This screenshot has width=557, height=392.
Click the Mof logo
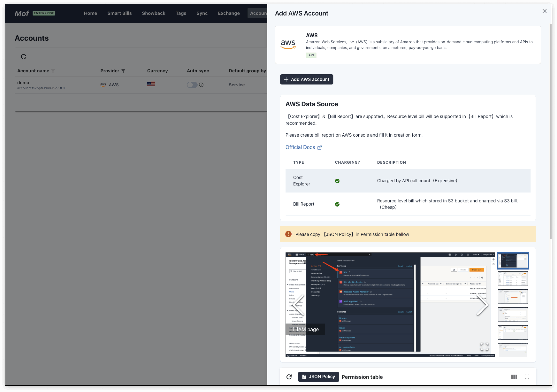(x=22, y=13)
